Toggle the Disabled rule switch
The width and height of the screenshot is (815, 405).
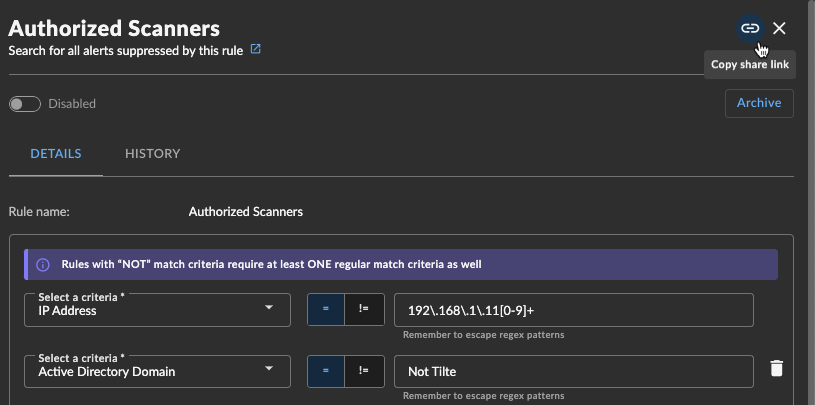[x=25, y=104]
